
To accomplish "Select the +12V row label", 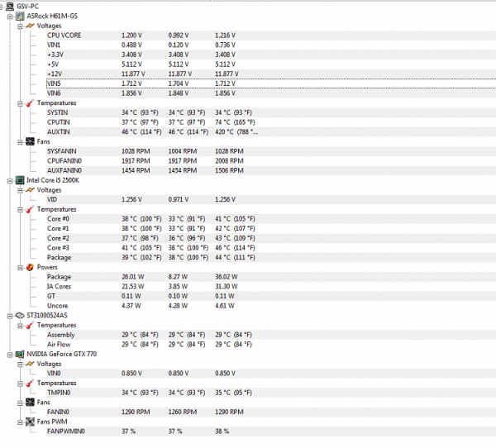I will (x=55, y=74).
